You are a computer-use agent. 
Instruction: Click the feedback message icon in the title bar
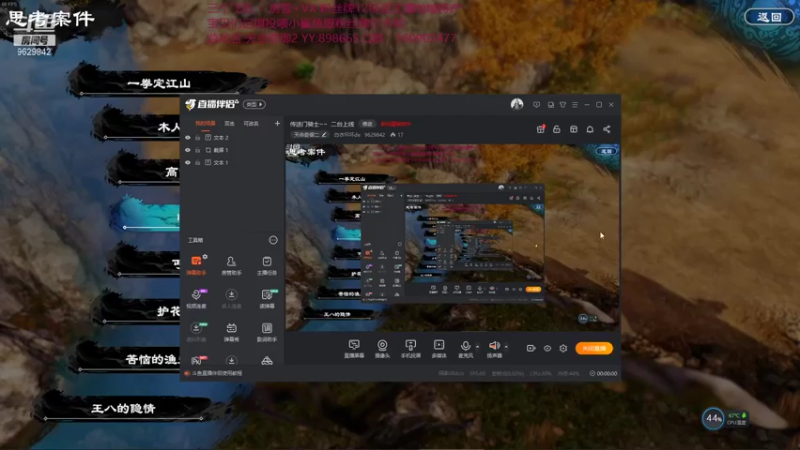[x=536, y=105]
